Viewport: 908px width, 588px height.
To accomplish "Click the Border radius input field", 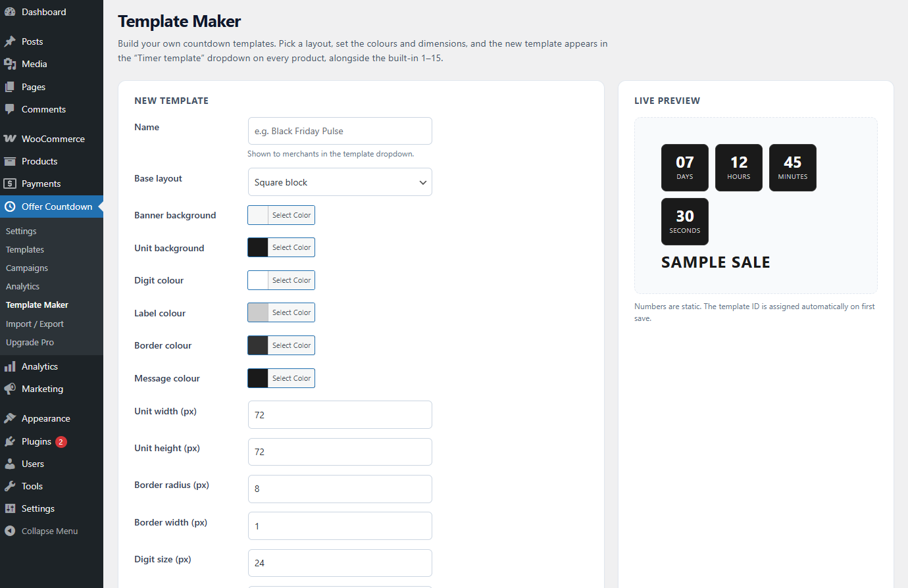I will [x=340, y=489].
